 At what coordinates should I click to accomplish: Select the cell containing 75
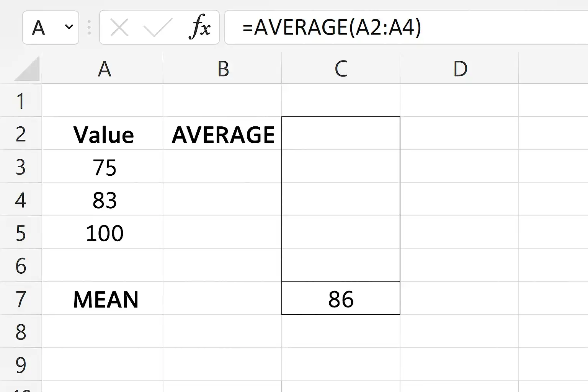click(104, 167)
